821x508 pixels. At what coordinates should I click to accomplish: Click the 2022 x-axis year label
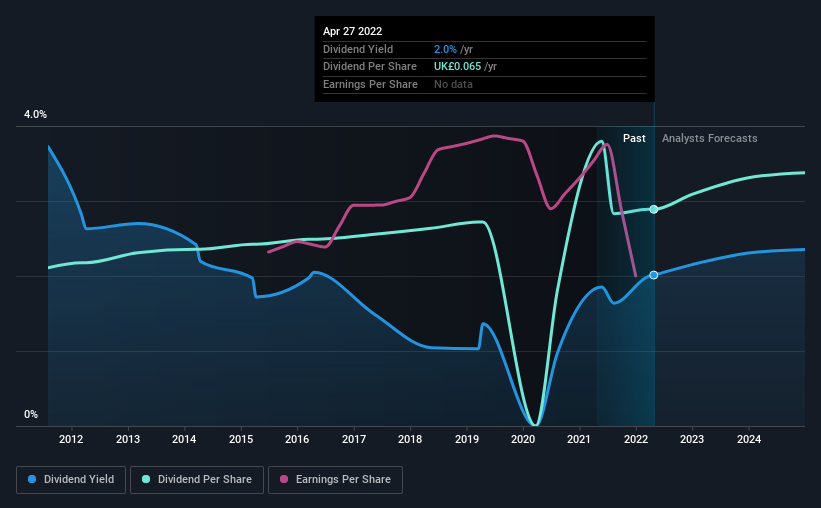click(636, 439)
